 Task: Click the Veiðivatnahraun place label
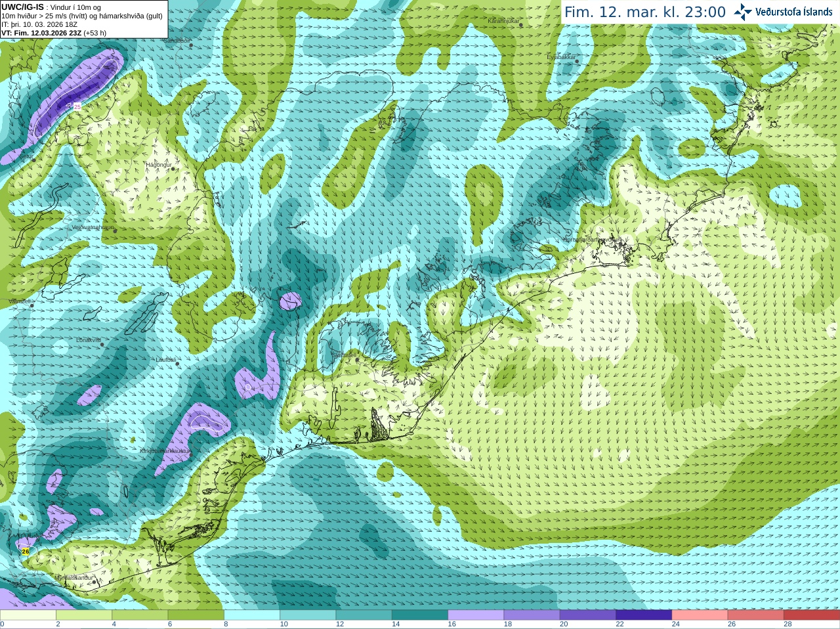point(93,227)
